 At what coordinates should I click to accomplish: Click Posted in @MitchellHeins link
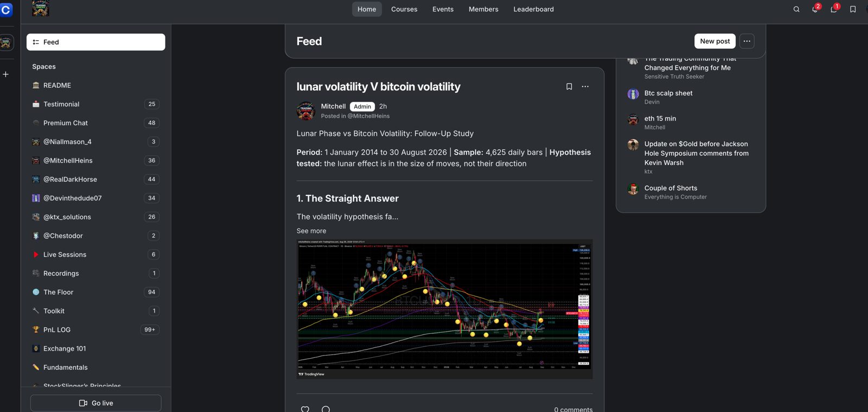pos(355,116)
